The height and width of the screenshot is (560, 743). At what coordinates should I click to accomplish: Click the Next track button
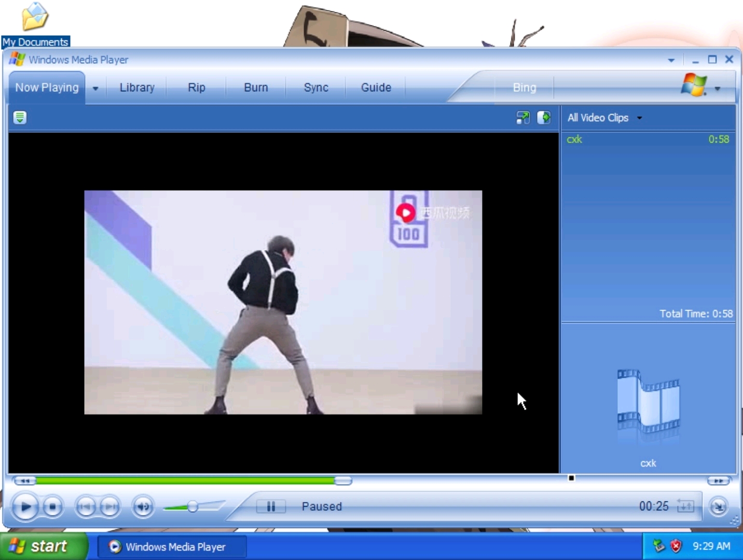(109, 506)
